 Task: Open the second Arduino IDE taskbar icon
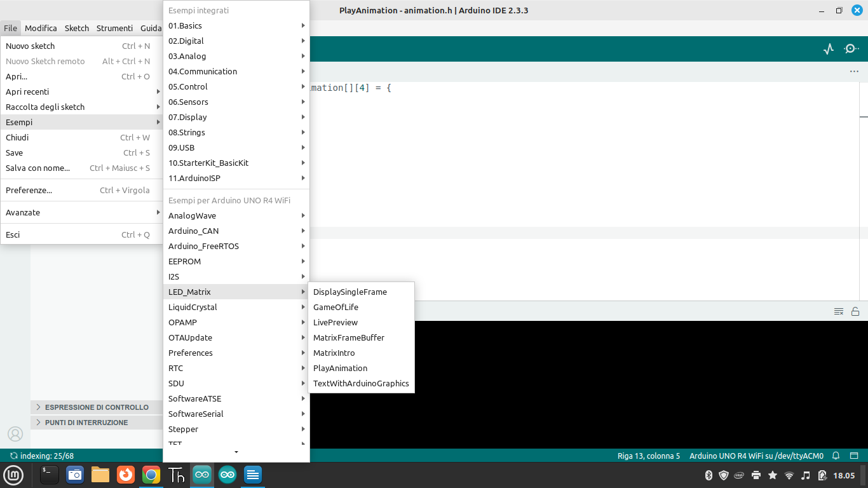coord(227,475)
